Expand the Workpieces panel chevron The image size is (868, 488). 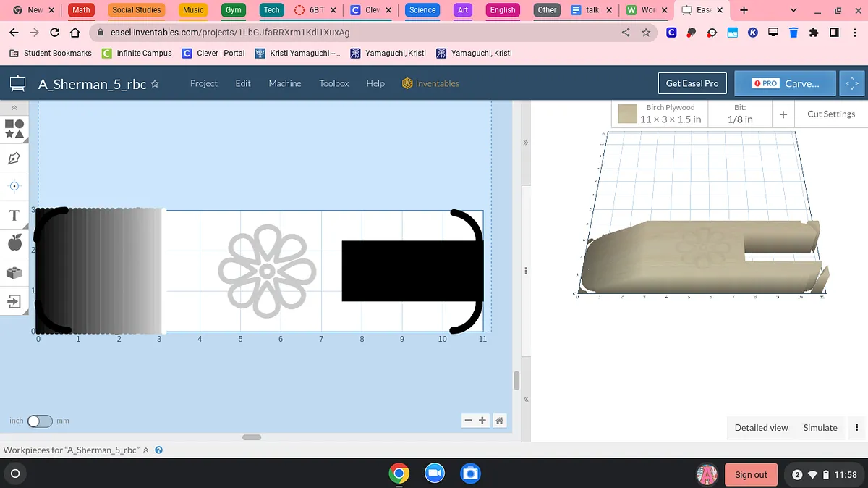point(146,450)
